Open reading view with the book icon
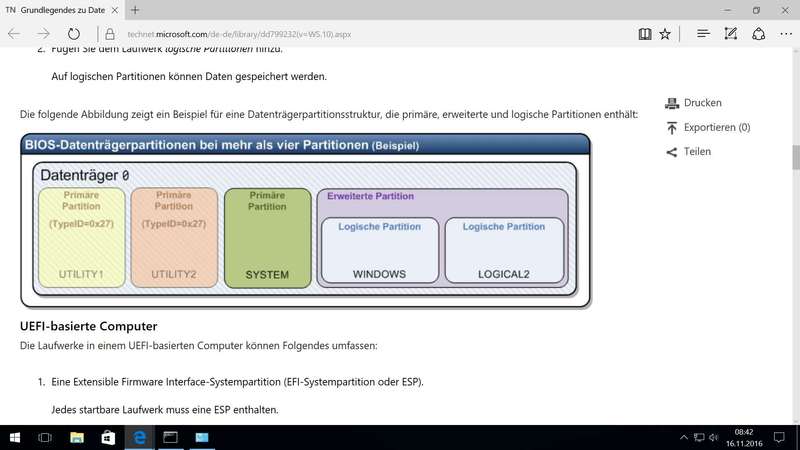The width and height of the screenshot is (800, 450). coord(644,34)
